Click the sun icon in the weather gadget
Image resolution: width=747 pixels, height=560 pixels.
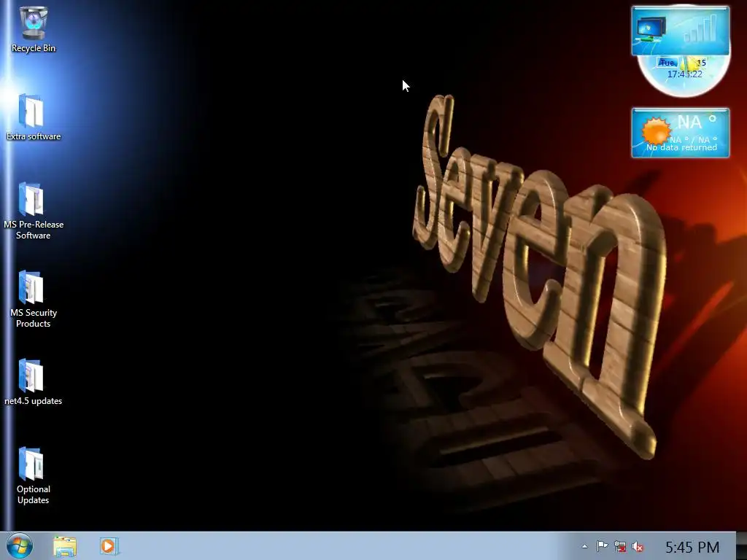point(656,131)
